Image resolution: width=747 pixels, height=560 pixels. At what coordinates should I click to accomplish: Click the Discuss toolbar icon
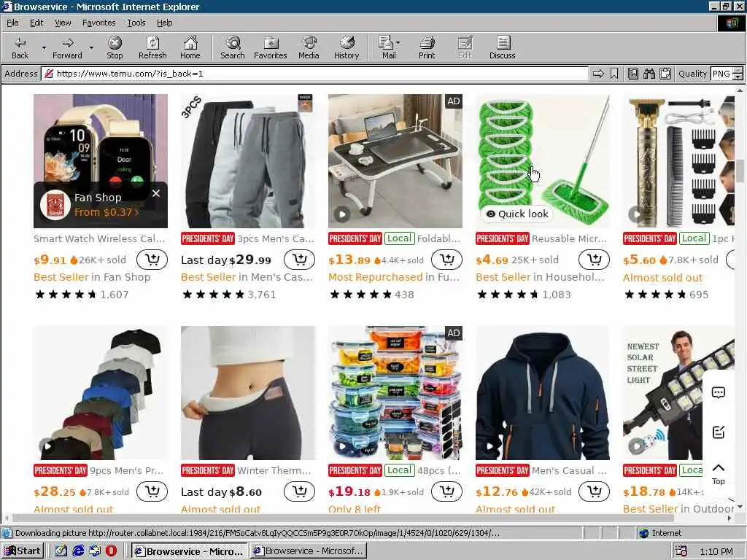click(502, 47)
